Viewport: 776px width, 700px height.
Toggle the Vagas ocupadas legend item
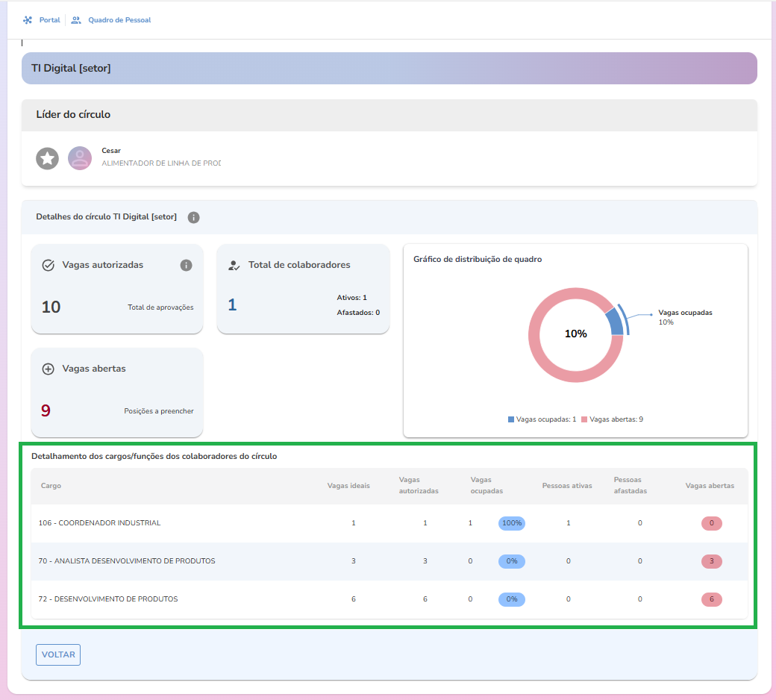542,419
